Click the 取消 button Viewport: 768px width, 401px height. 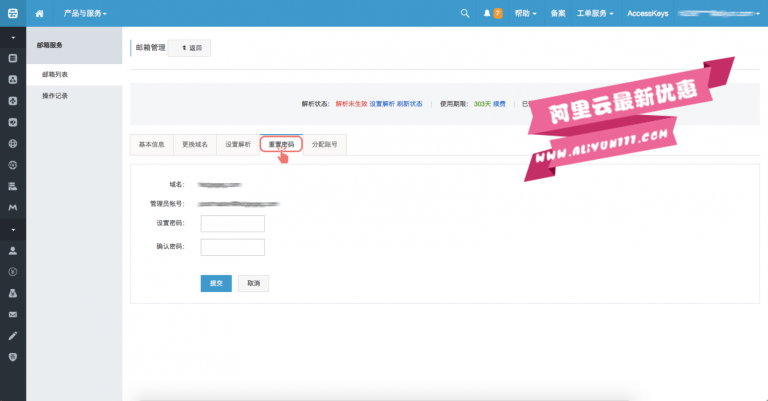253,283
